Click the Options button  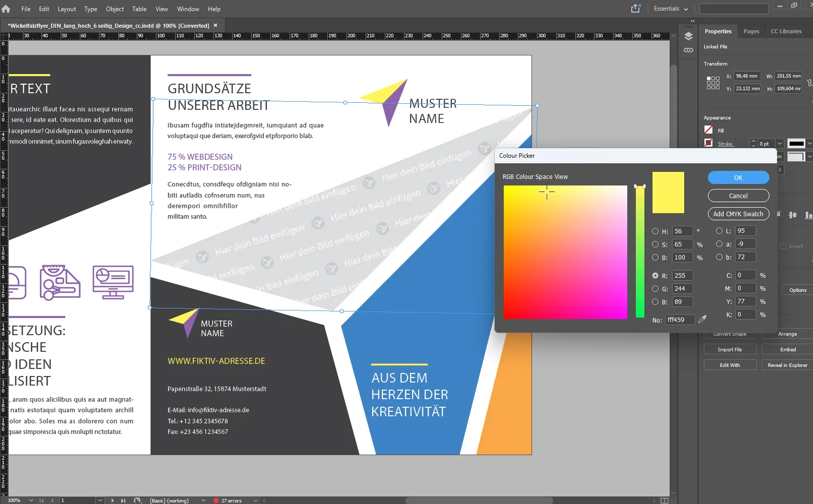(x=798, y=290)
